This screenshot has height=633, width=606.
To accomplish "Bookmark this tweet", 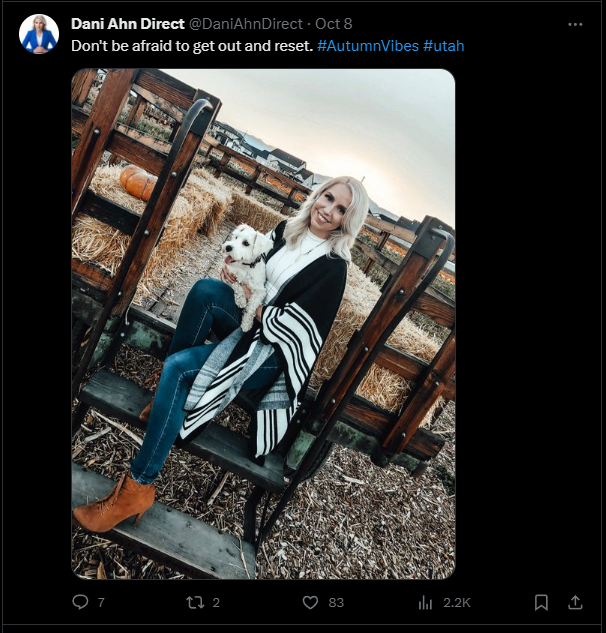I will click(541, 602).
